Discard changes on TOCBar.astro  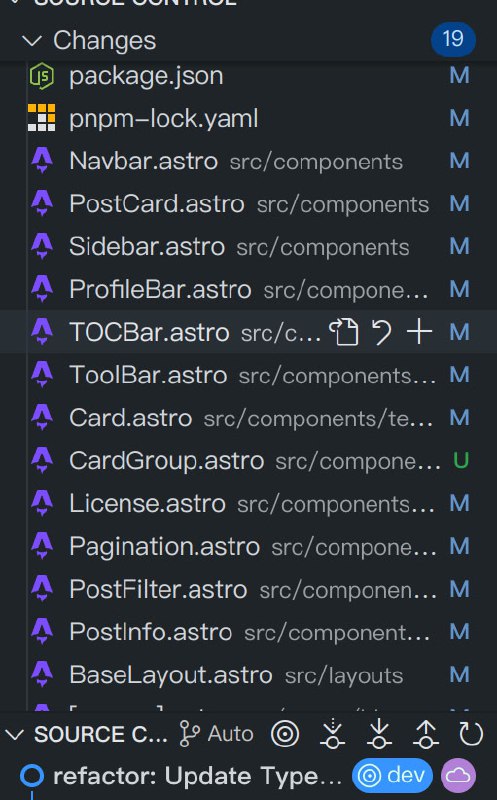click(381, 332)
